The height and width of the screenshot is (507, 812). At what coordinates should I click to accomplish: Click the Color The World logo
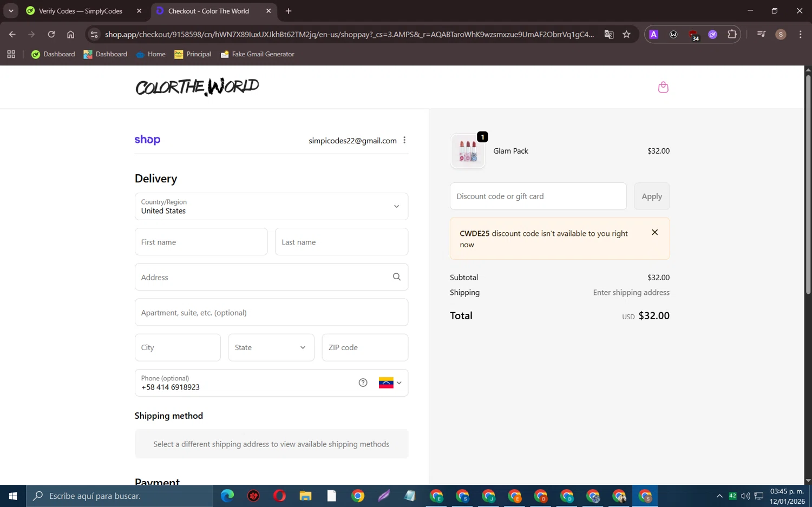click(197, 87)
